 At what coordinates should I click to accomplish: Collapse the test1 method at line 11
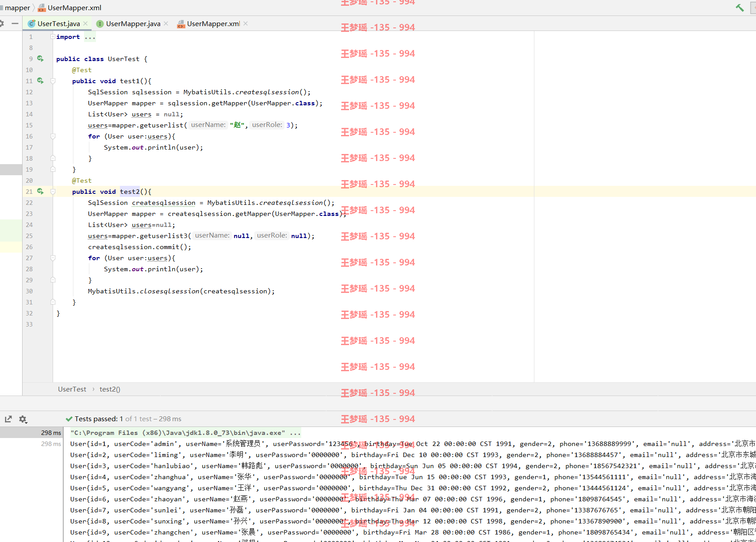click(x=53, y=81)
